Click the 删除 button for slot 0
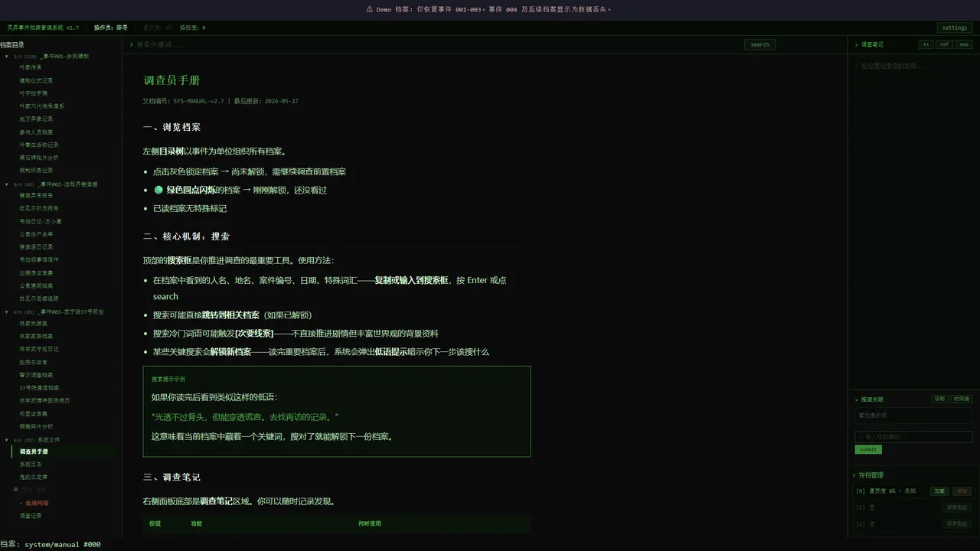The width and height of the screenshot is (980, 551). (x=962, y=491)
